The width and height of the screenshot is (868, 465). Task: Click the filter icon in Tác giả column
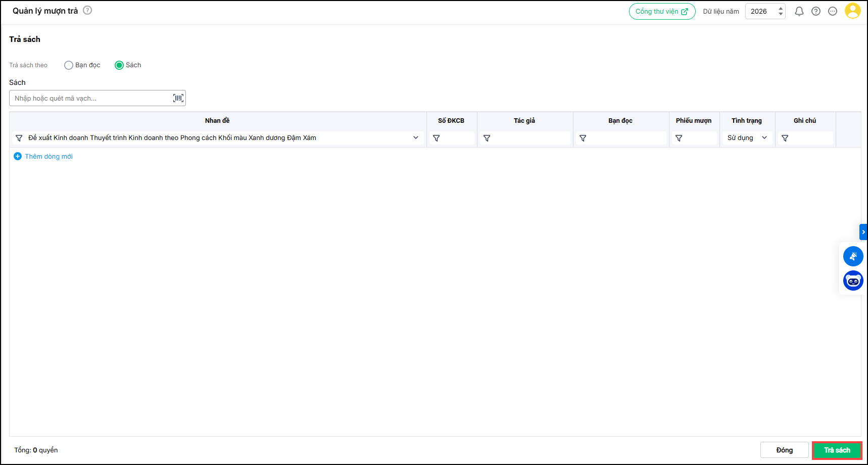coord(487,138)
